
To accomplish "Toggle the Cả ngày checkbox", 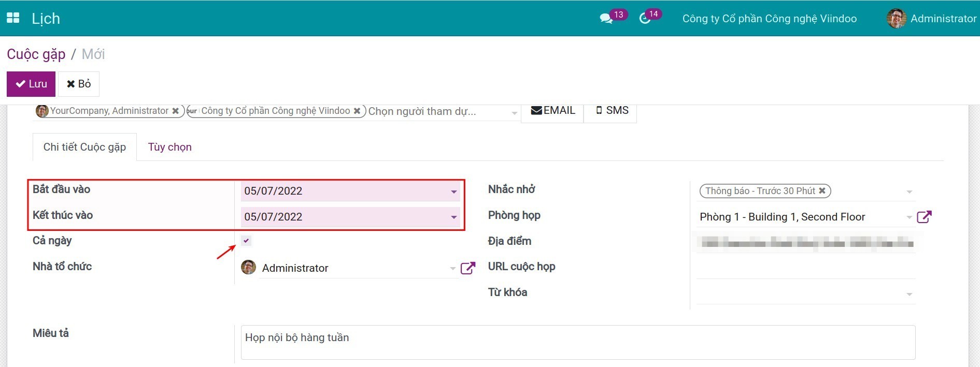I will (246, 241).
